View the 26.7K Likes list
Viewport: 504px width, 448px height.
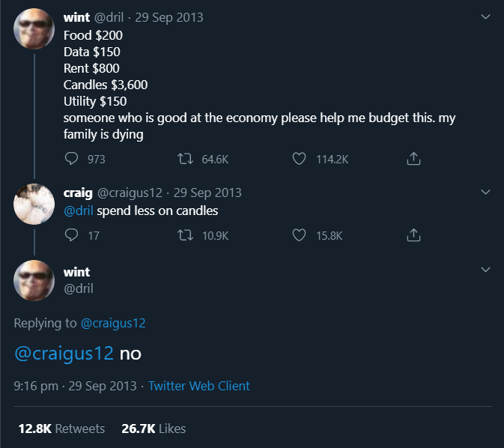pyautogui.click(x=154, y=429)
